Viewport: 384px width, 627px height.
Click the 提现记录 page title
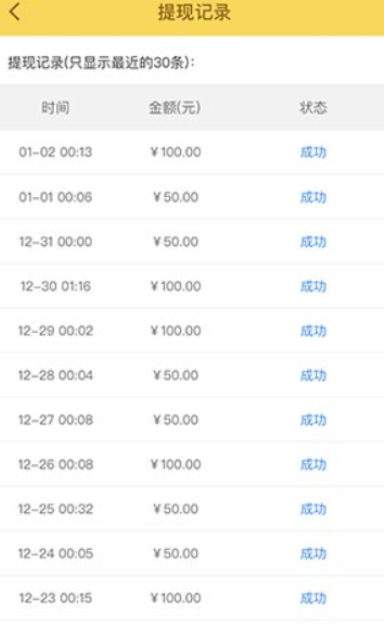[x=194, y=12]
